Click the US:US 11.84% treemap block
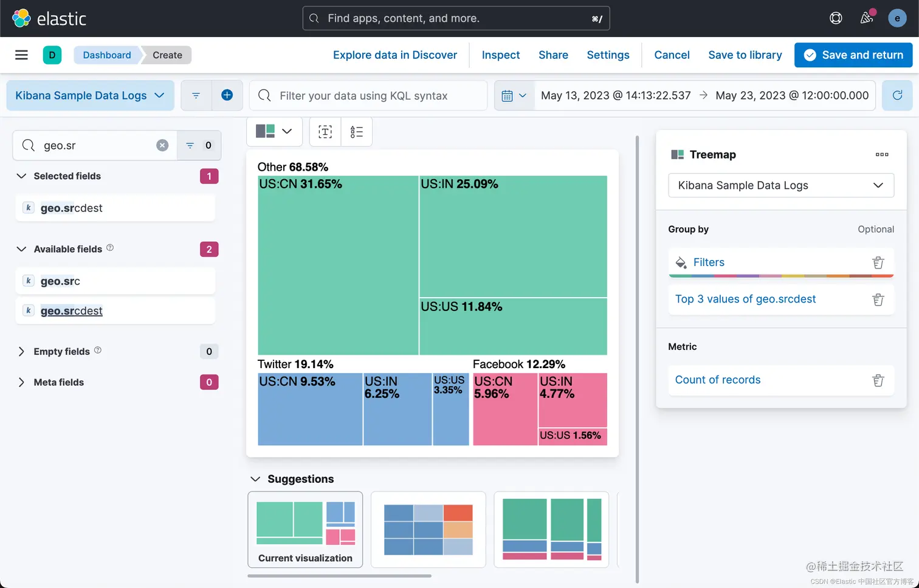This screenshot has height=588, width=919. tap(513, 327)
